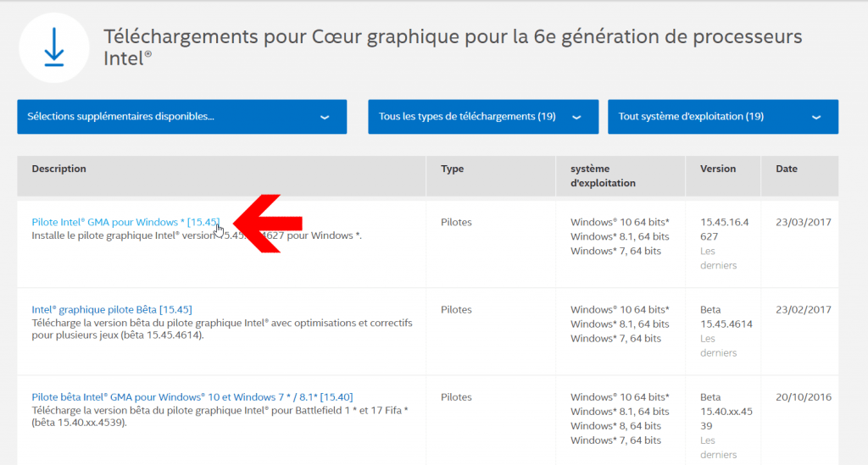Open 'Sélections supplémentaires disponibles' dropdown

click(x=181, y=117)
